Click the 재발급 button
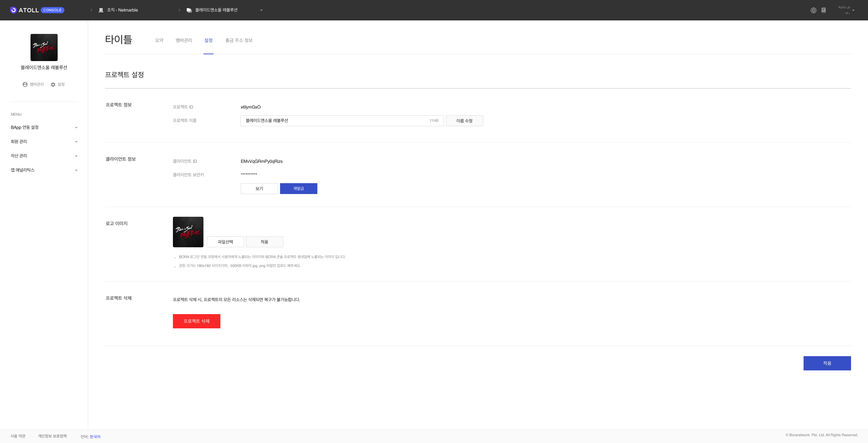The width and height of the screenshot is (868, 443). point(298,188)
